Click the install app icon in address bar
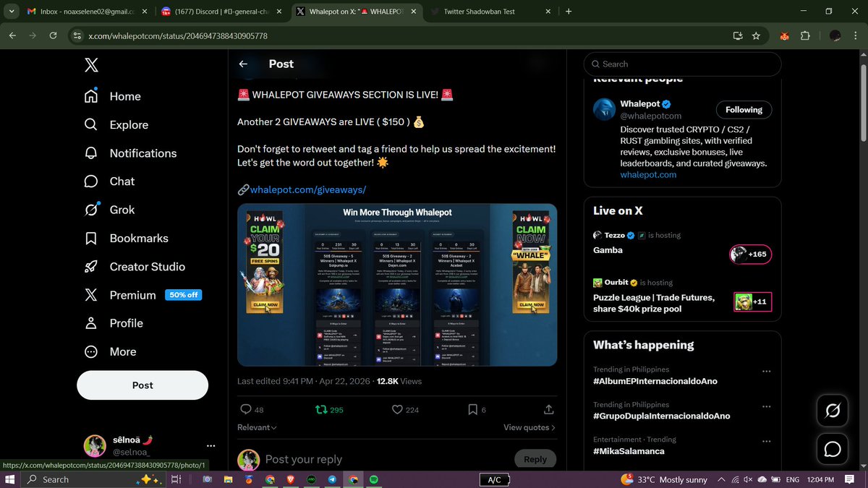 pyautogui.click(x=737, y=35)
